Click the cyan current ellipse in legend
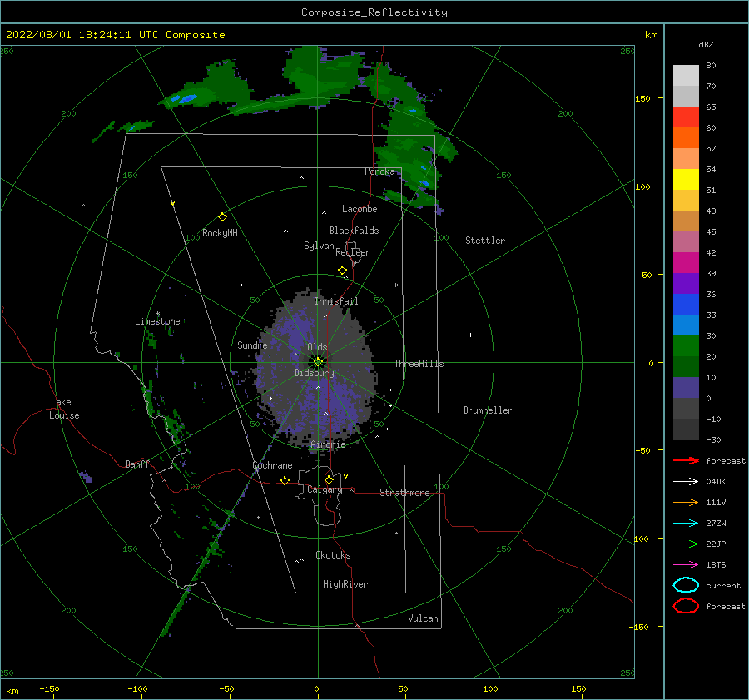The width and height of the screenshot is (749, 700). [x=686, y=585]
